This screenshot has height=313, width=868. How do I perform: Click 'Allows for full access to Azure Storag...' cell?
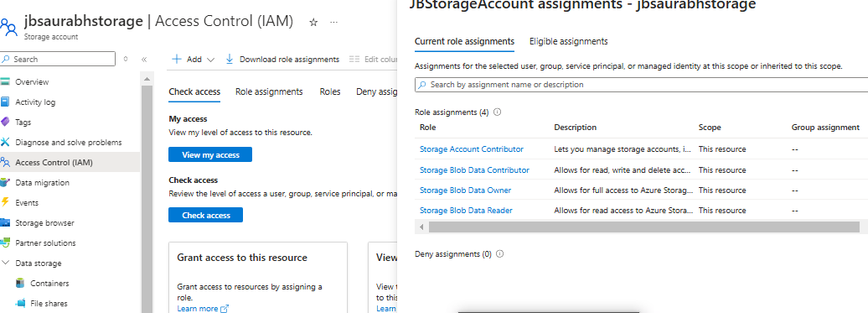[x=623, y=190]
